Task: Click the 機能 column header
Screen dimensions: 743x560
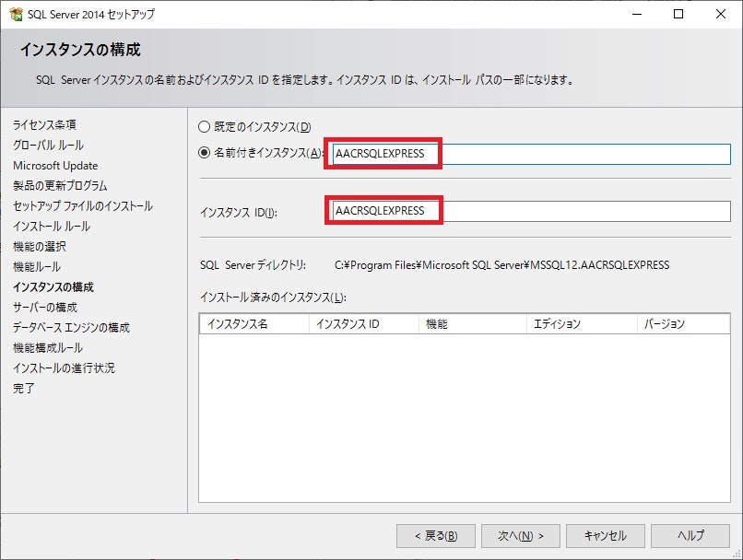Action: tap(472, 324)
